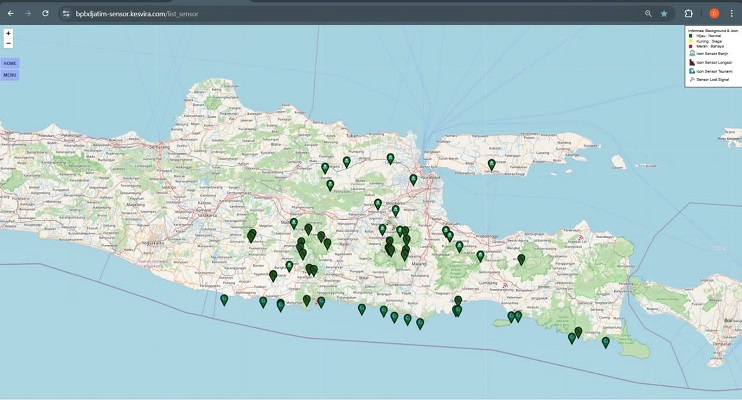The image size is (742, 400).
Task: Reload the sensor map page
Action: click(x=45, y=13)
